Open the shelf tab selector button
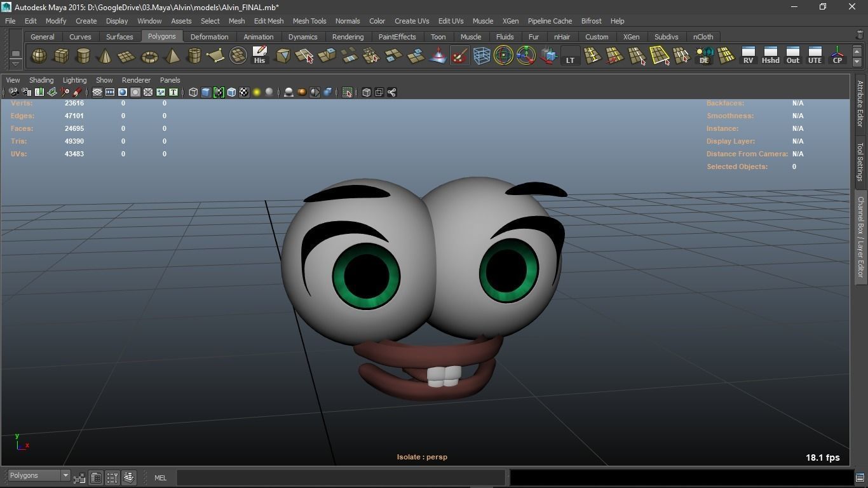The width and height of the screenshot is (868, 488). 16,53
